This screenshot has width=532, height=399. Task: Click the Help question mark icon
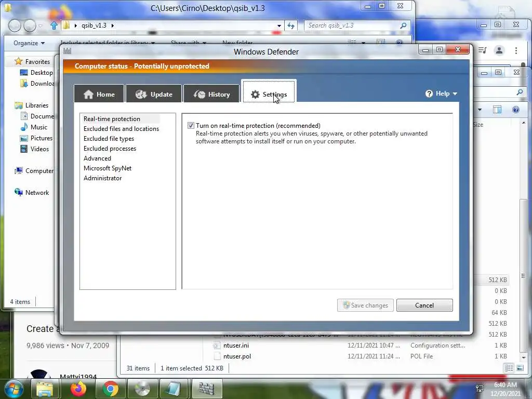click(429, 94)
